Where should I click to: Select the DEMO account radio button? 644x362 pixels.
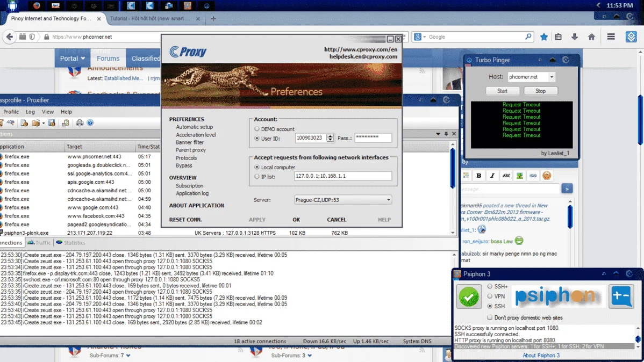(x=257, y=129)
